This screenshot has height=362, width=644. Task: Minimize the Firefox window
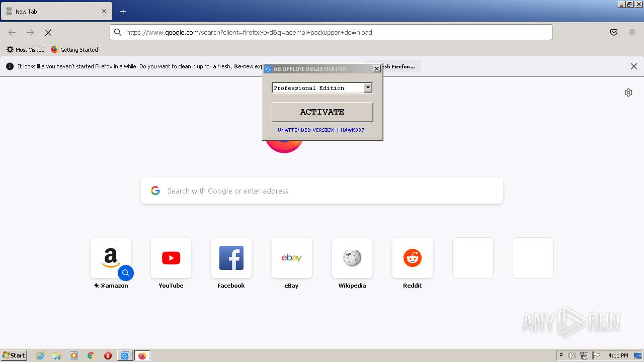(x=621, y=4)
